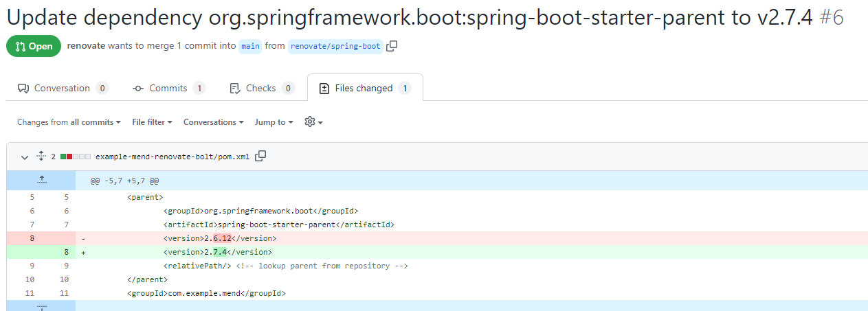Viewport: 868px width, 311px height.
Task: Open the File filter dropdown
Action: (x=152, y=122)
